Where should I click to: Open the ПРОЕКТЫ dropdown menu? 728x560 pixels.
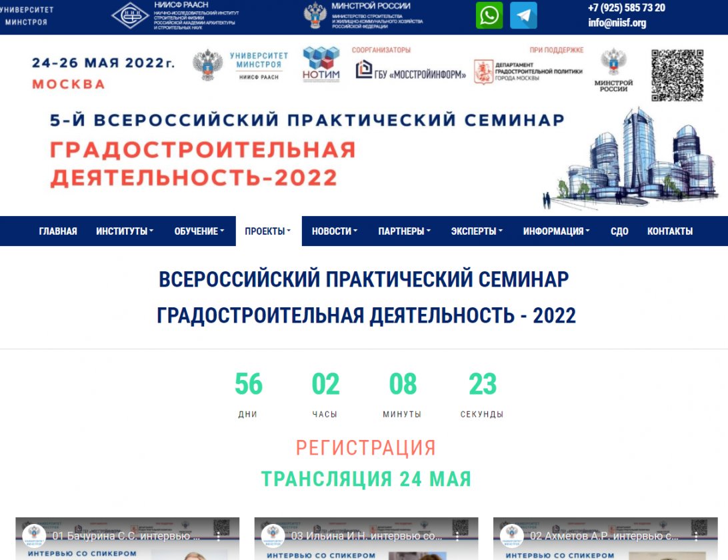[x=268, y=231]
